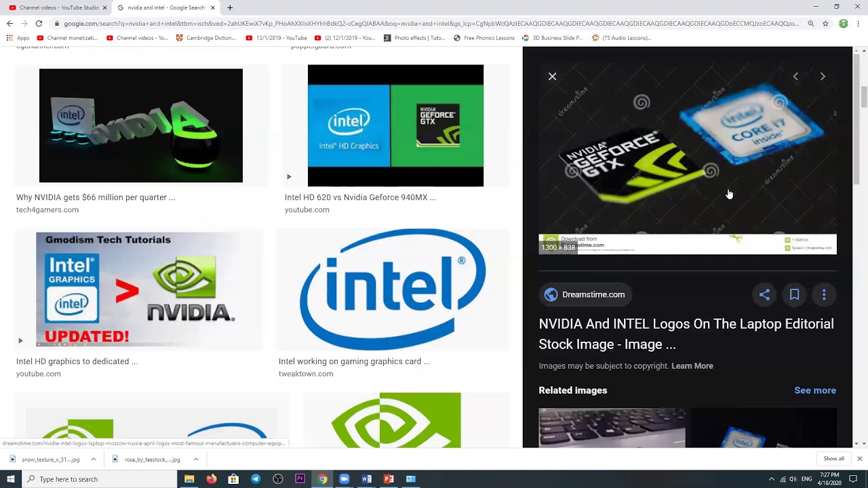Click 'Intel working on gaming graphics card' caption
Image resolution: width=868 pixels, height=488 pixels.
click(354, 361)
